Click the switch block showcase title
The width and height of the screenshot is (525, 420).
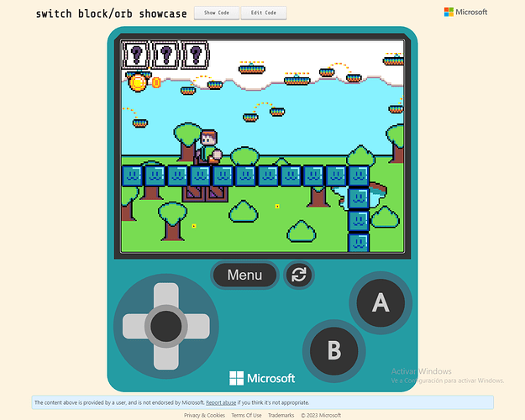pos(112,13)
